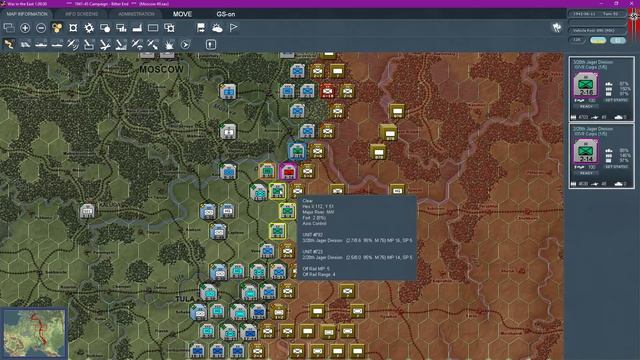The width and height of the screenshot is (640, 360).
Task: Select the plane with ground bars icon
Action: tap(121, 44)
